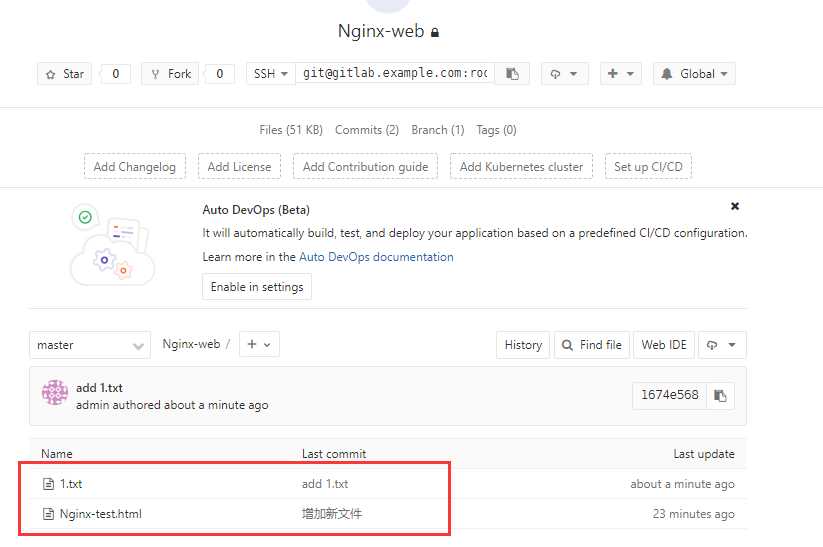
Task: Click the Last commit column header
Action: coord(334,454)
